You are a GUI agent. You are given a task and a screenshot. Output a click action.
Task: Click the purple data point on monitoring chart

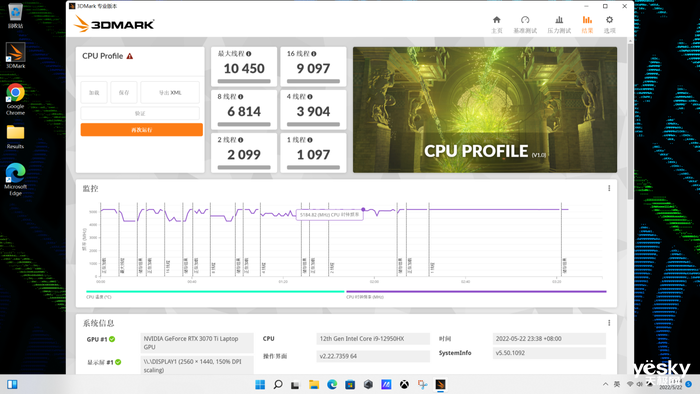pyautogui.click(x=363, y=209)
